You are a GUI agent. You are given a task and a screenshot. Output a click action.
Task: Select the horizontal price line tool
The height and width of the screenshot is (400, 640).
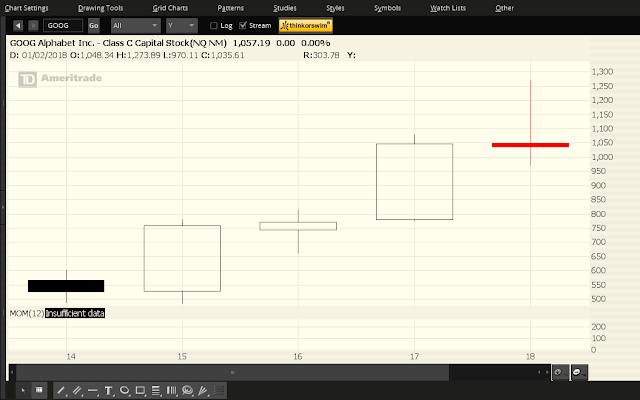93,391
